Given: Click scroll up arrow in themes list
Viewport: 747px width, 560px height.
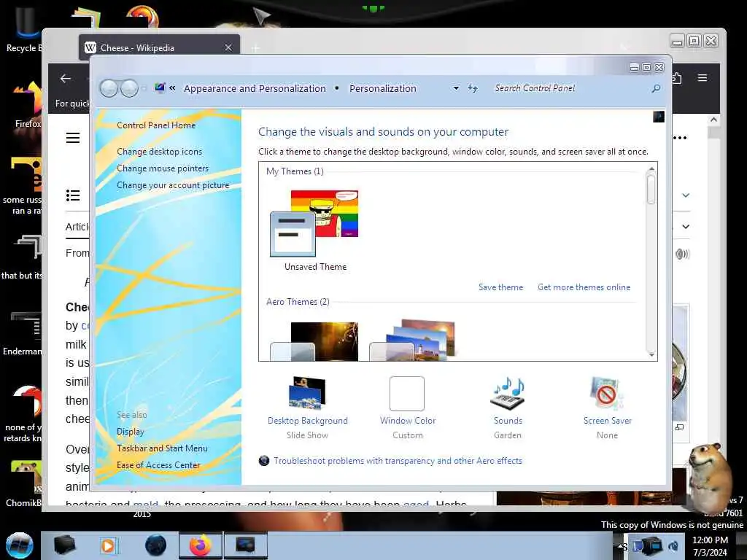Looking at the screenshot, I should pos(651,168).
